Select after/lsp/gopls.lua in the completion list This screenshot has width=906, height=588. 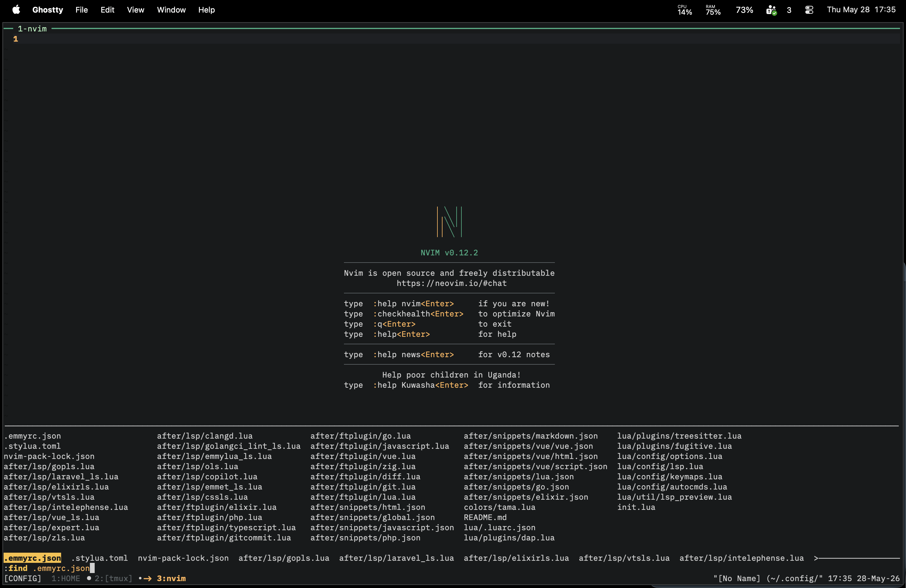click(49, 467)
